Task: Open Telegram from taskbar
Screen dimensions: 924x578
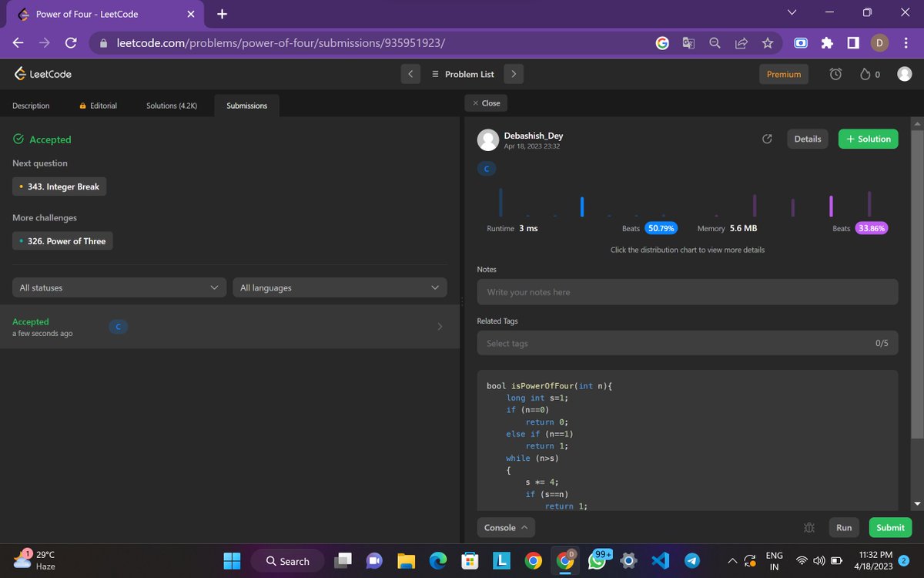Action: (x=692, y=561)
